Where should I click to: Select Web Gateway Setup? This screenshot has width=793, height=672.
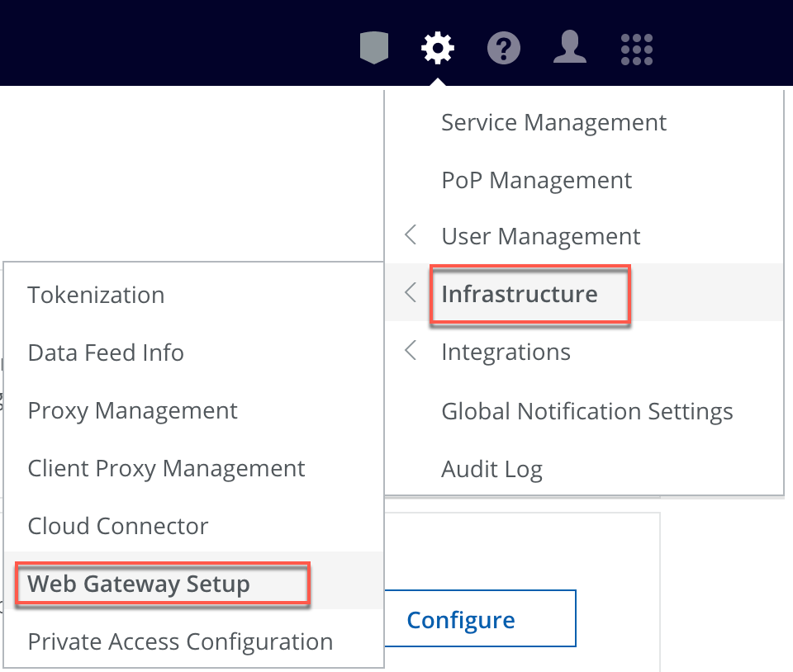137,583
